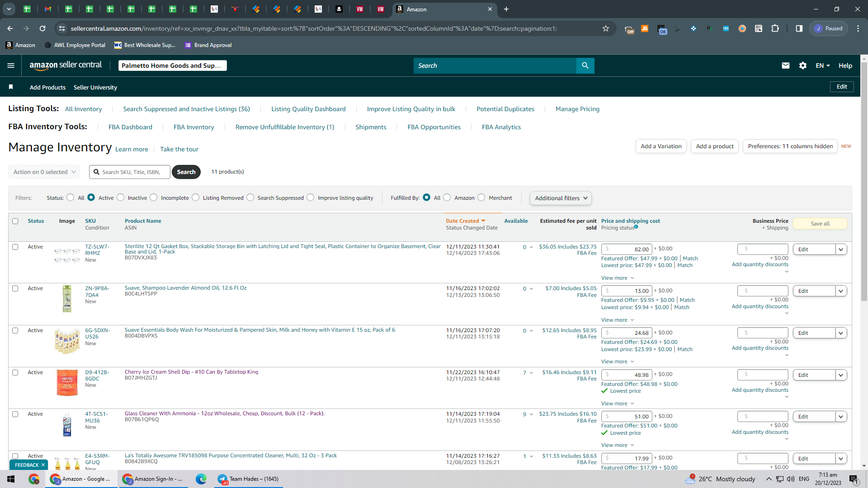Screen dimensions: 868x488
Task: Open the Chrome three-dot menu
Action: pyautogui.click(x=858, y=28)
